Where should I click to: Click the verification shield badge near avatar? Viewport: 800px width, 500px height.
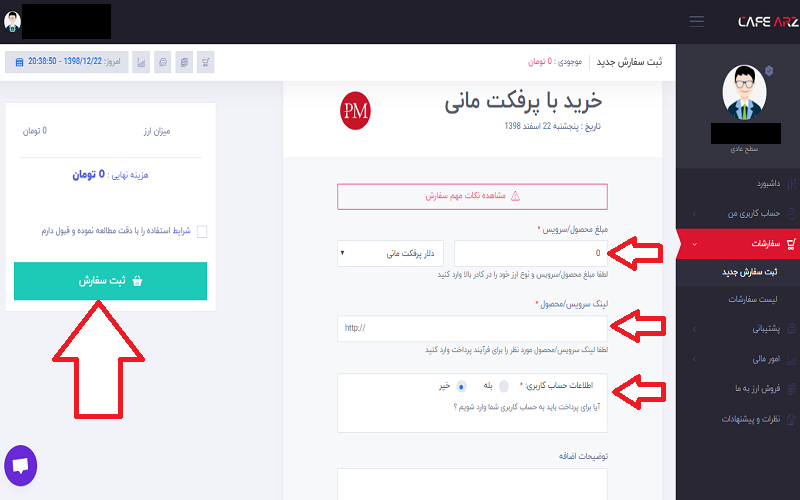click(769, 71)
